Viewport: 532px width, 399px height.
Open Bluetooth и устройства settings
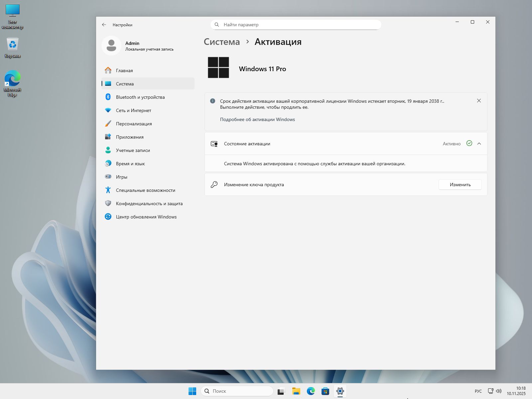tap(140, 97)
